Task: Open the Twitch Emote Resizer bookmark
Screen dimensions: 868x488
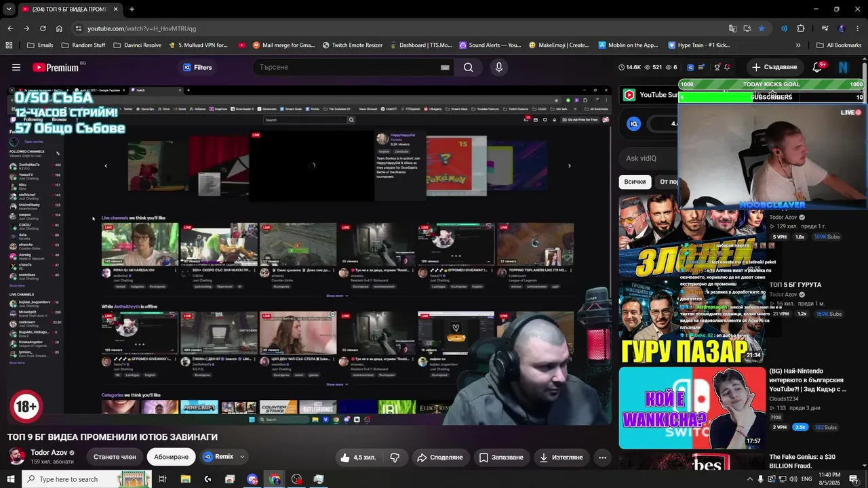Action: [353, 45]
